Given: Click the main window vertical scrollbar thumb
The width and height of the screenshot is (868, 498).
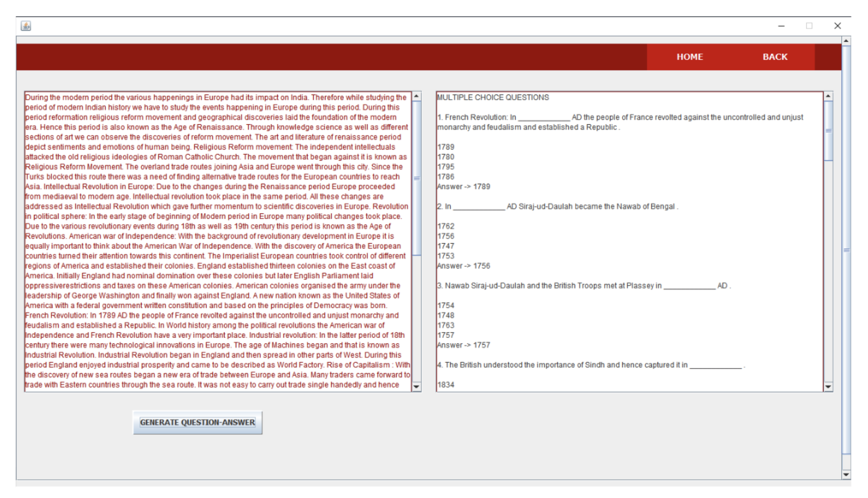Looking at the screenshot, I should point(846,250).
